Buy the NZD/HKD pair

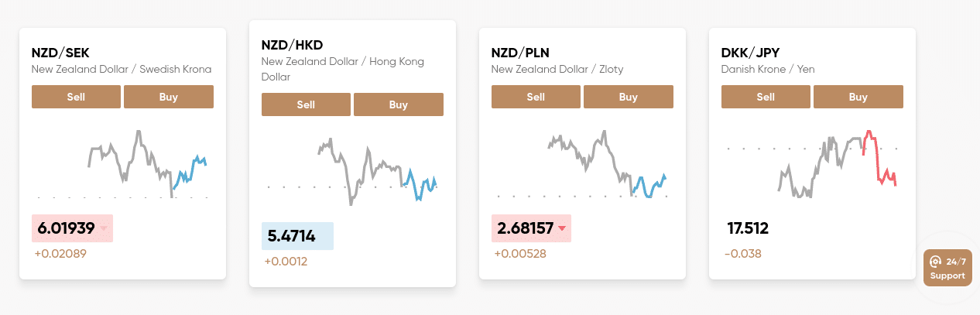coord(399,104)
